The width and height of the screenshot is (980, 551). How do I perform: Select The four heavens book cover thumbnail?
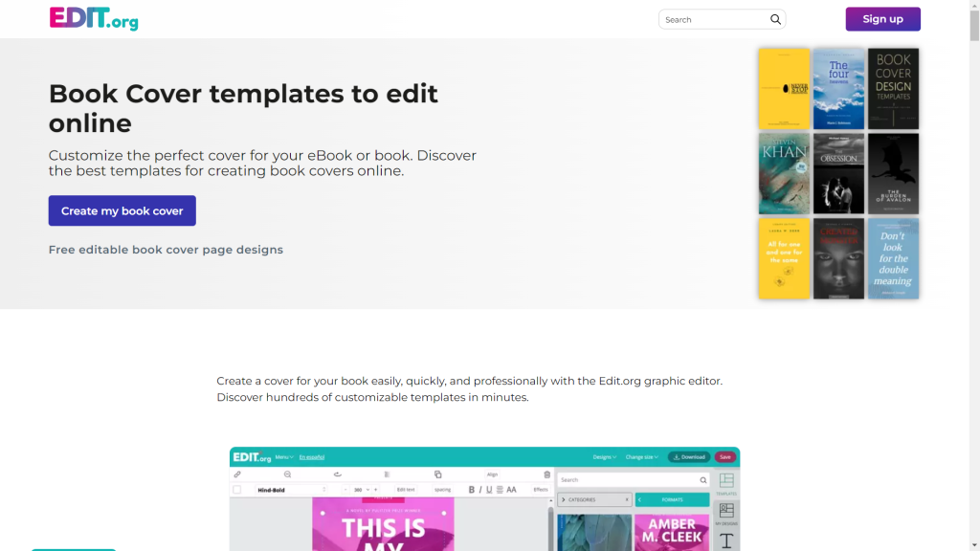[x=838, y=89]
